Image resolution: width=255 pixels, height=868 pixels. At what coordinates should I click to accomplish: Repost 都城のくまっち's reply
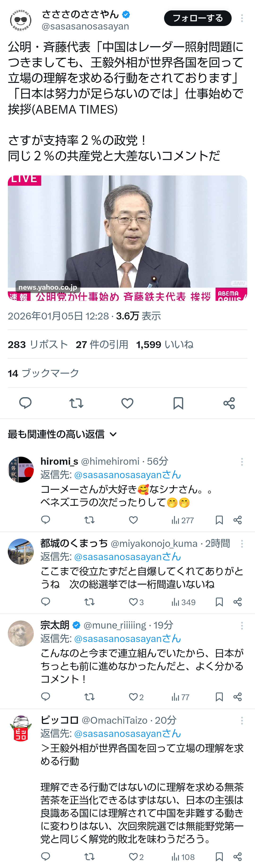[x=89, y=602]
